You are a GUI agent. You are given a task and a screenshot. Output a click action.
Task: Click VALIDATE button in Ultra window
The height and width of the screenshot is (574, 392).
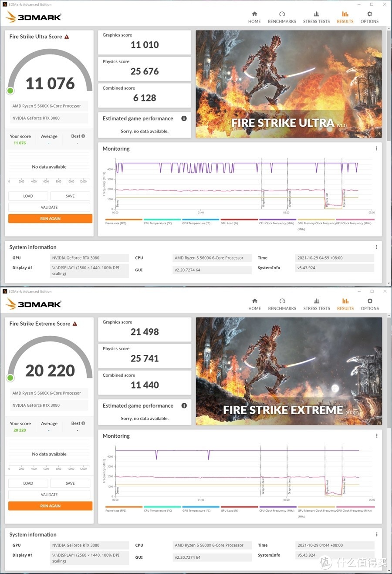pyautogui.click(x=49, y=207)
